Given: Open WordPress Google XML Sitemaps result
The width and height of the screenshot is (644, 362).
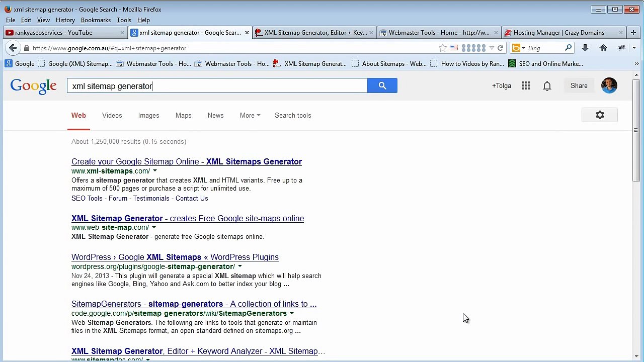Looking at the screenshot, I should [175, 257].
